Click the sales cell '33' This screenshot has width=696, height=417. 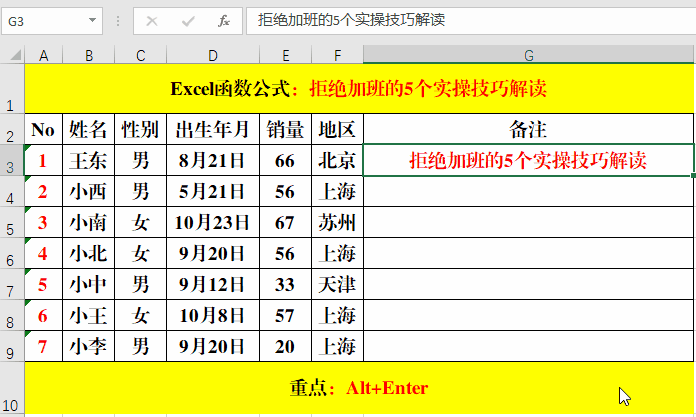[285, 284]
